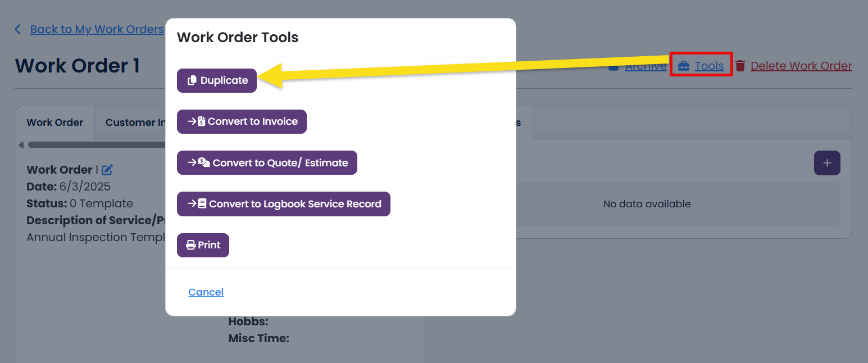This screenshot has height=363, width=868.
Task: Go back to My Work Orders
Action: [x=97, y=29]
